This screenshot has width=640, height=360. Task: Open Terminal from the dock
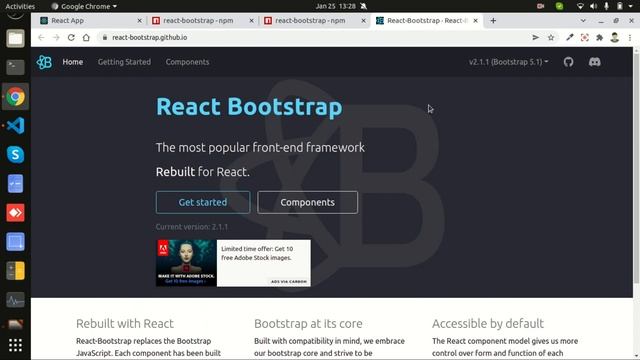pyautogui.click(x=16, y=67)
